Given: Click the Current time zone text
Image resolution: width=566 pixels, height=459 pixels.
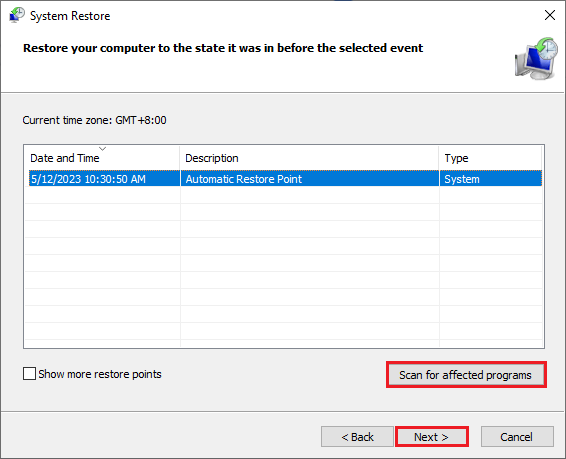Looking at the screenshot, I should [94, 120].
